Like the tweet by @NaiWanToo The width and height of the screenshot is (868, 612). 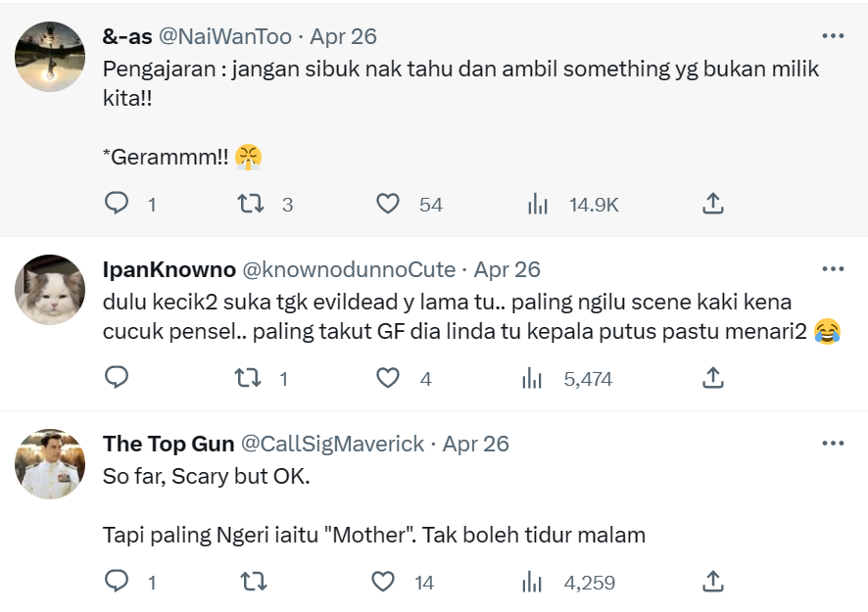[x=388, y=204]
